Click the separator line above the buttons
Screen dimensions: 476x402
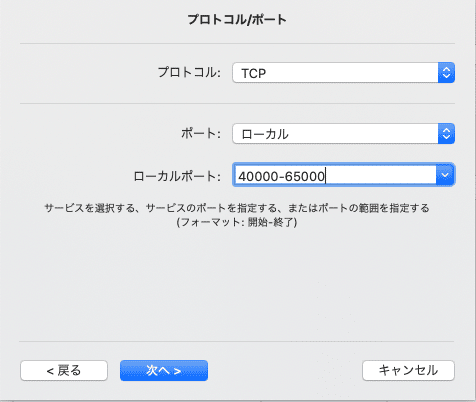237,341
